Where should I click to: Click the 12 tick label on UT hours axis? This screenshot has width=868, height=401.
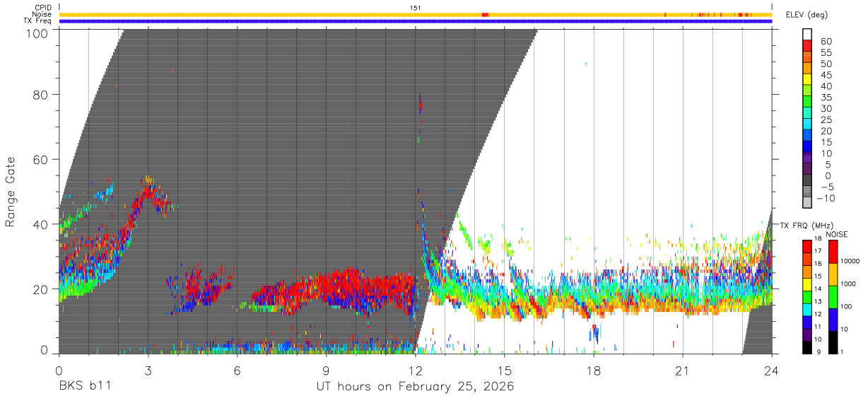coord(416,371)
